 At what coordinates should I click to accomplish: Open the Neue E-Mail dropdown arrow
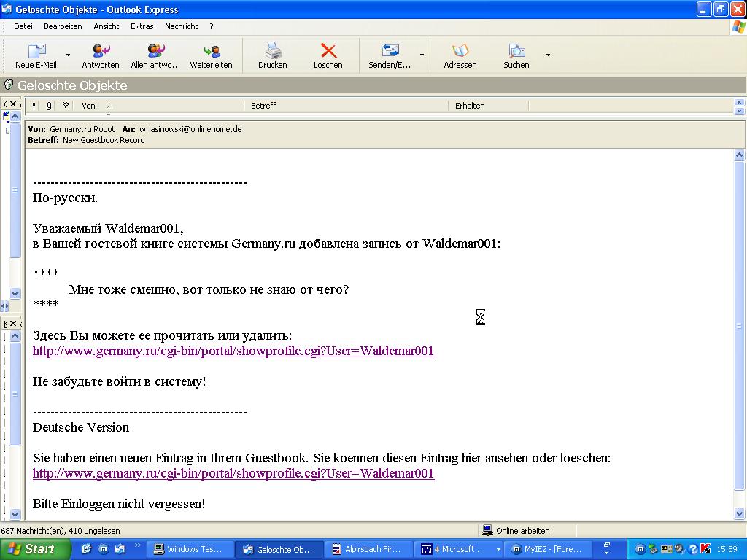tap(68, 55)
